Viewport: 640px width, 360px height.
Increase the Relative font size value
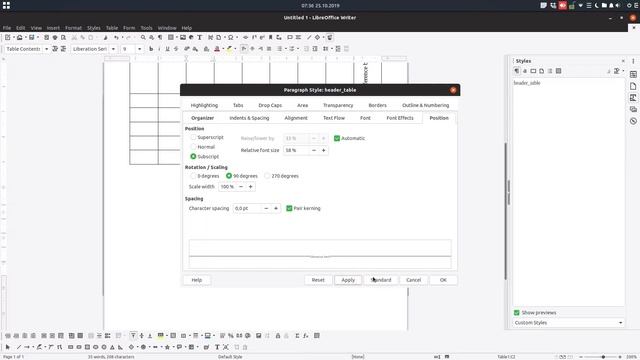(324, 151)
